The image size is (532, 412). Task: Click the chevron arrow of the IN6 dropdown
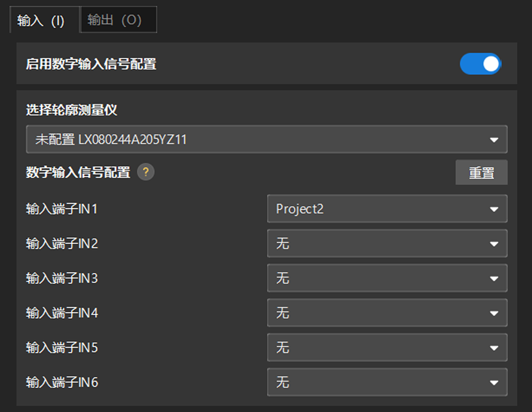coord(495,383)
